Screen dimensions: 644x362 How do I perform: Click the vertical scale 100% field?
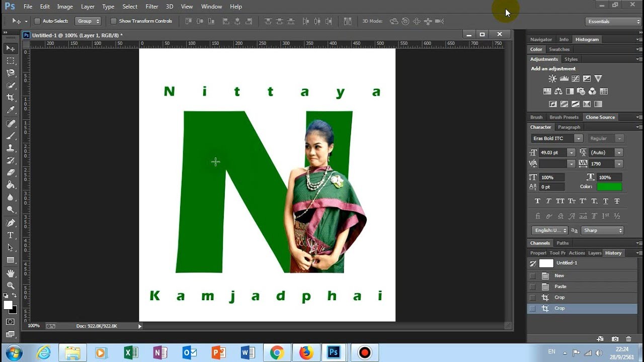(552, 177)
